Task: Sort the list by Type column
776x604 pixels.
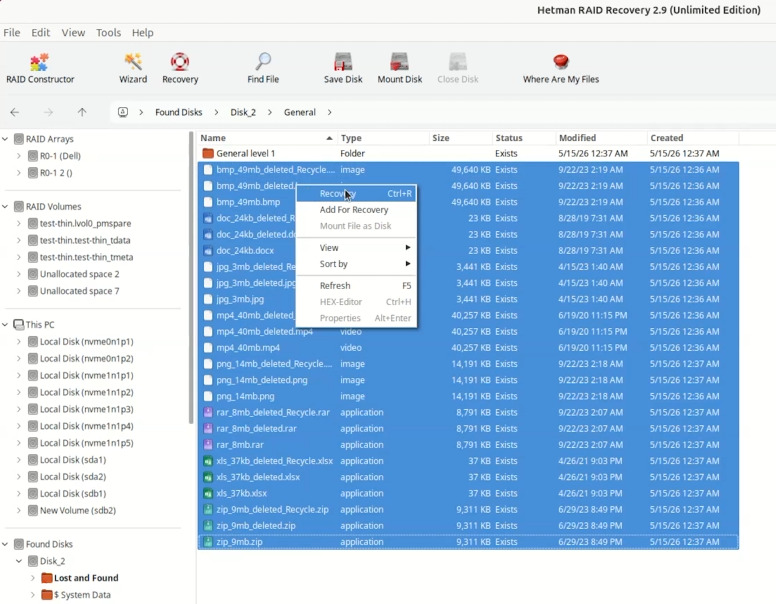Action: click(383, 138)
